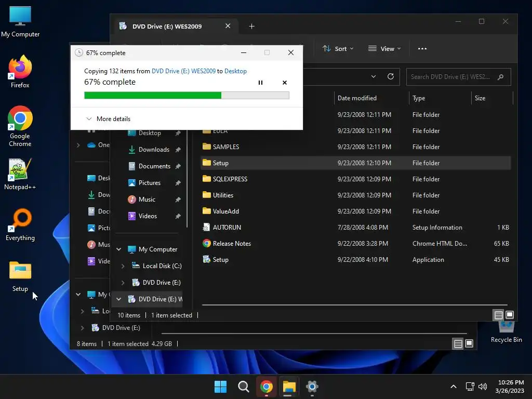Open the Firefox desktop shortcut

[x=20, y=72]
